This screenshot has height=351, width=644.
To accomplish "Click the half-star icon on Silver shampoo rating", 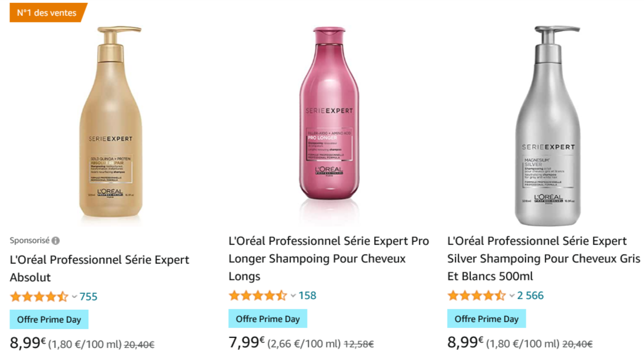I will point(498,296).
